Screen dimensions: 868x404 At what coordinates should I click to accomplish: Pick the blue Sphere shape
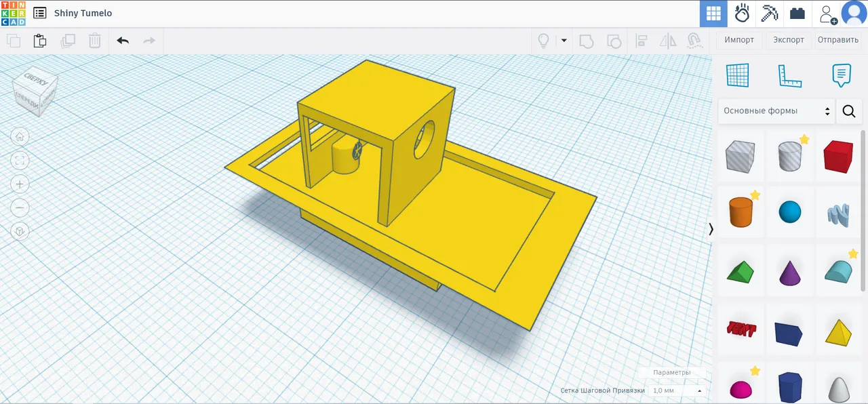coord(789,212)
